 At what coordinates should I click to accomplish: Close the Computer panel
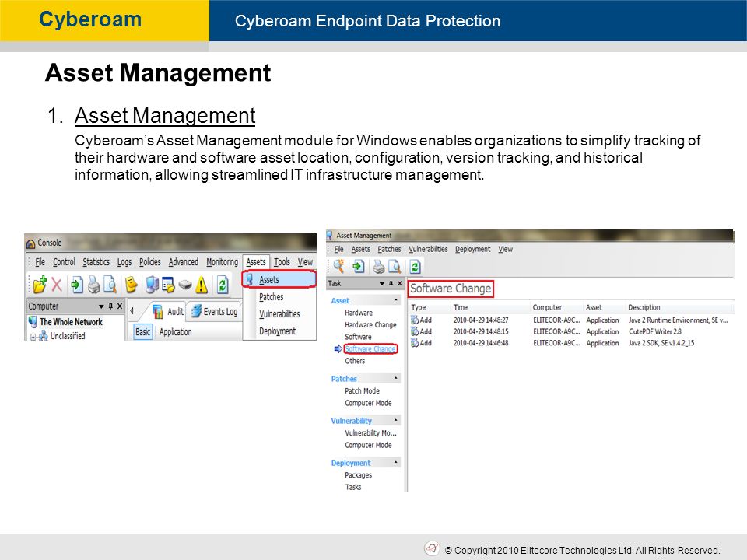click(x=120, y=306)
